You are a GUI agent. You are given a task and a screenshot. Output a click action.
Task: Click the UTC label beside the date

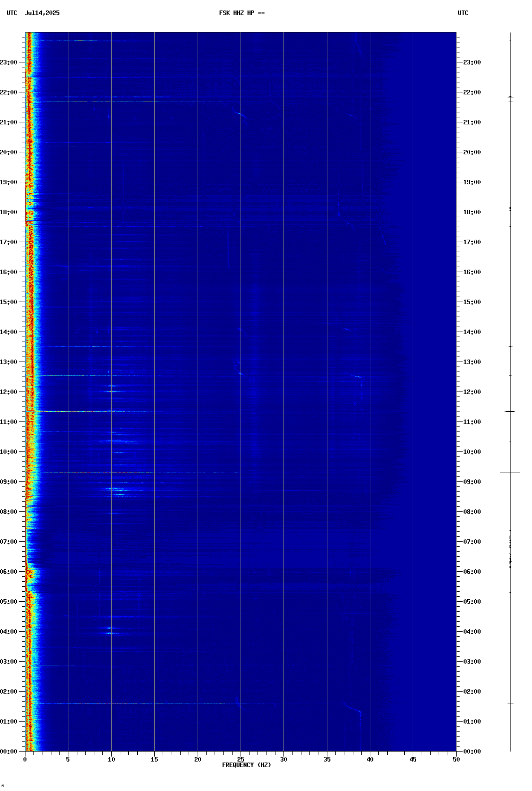coord(12,13)
